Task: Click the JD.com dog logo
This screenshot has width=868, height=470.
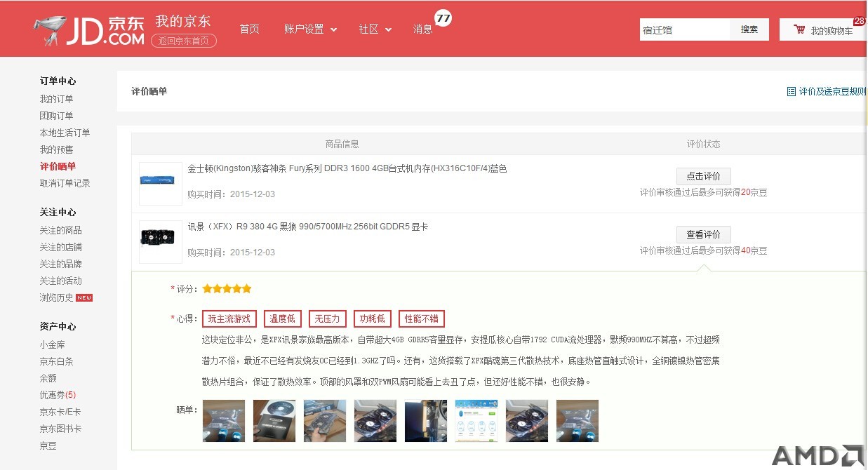Action: [88, 30]
